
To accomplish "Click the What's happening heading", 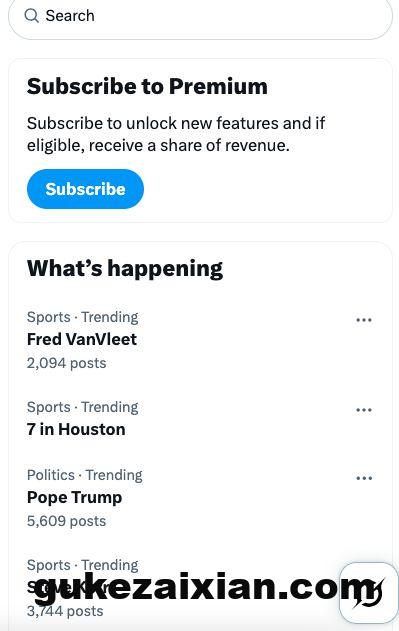I will tap(125, 268).
